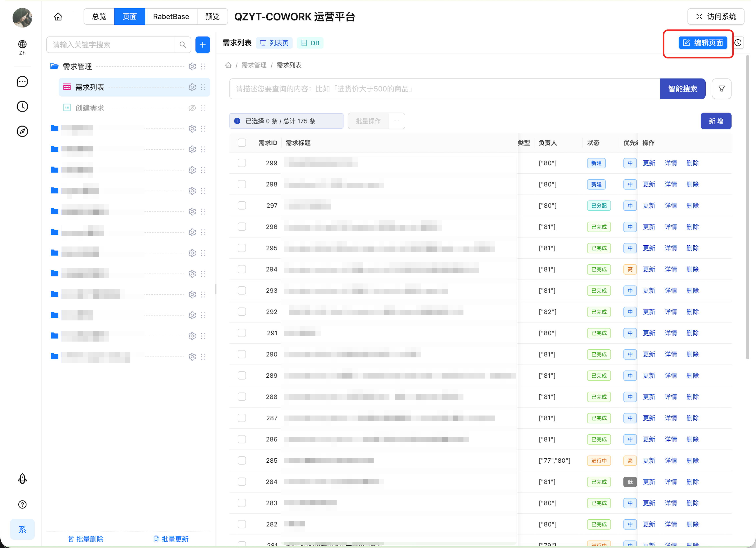
Task: Check the row 297 checkbox
Action: (x=242, y=206)
